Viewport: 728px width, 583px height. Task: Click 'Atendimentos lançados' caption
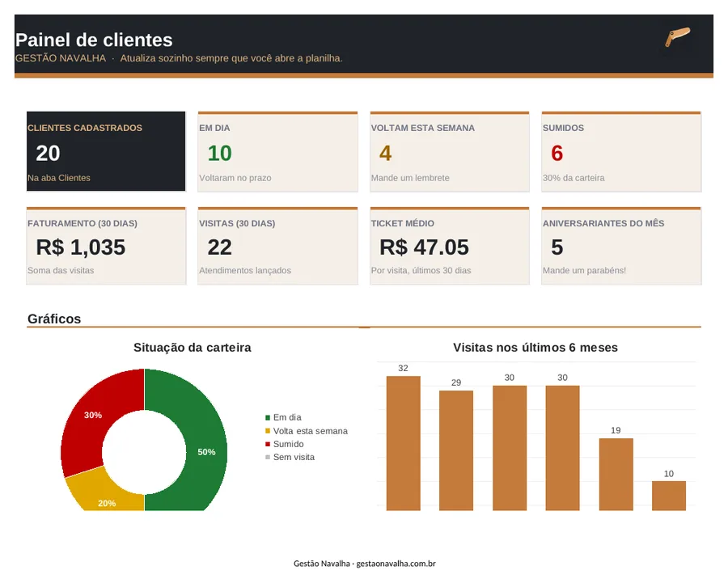click(245, 271)
